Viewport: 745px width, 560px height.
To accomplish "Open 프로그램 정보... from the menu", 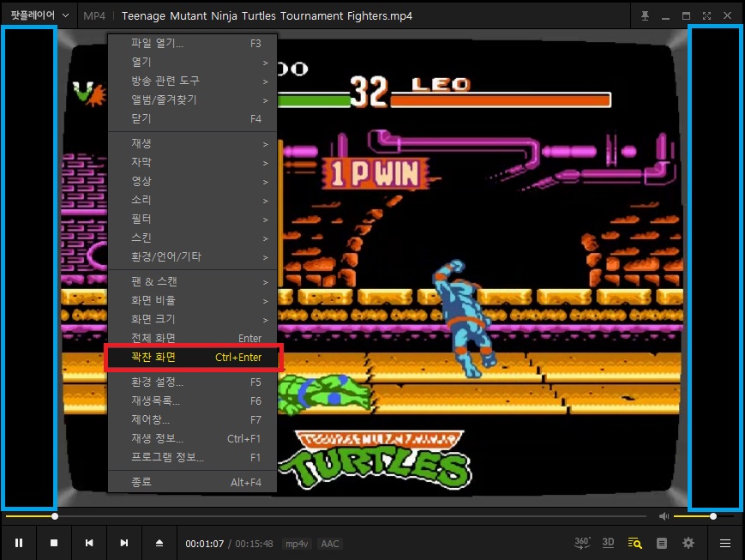I will (x=192, y=458).
